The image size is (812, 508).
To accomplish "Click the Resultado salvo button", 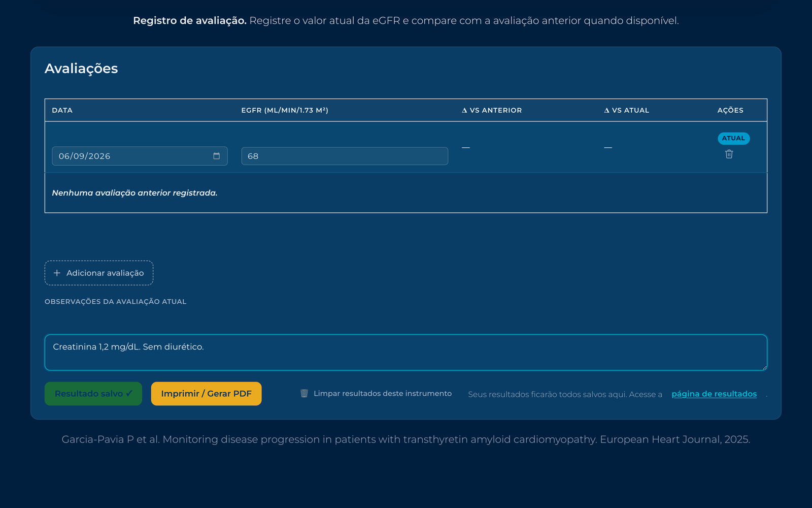I will (93, 394).
